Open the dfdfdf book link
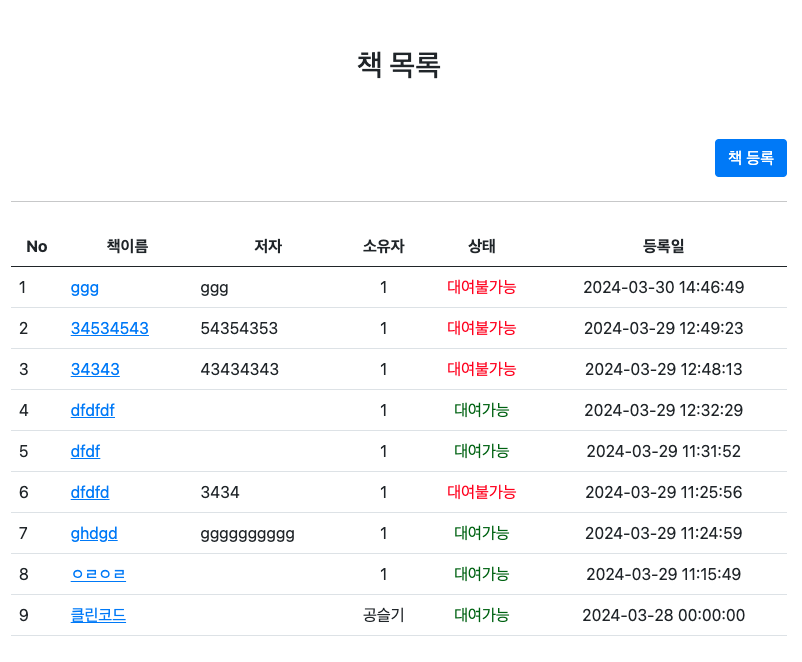802x662 pixels. pos(93,410)
